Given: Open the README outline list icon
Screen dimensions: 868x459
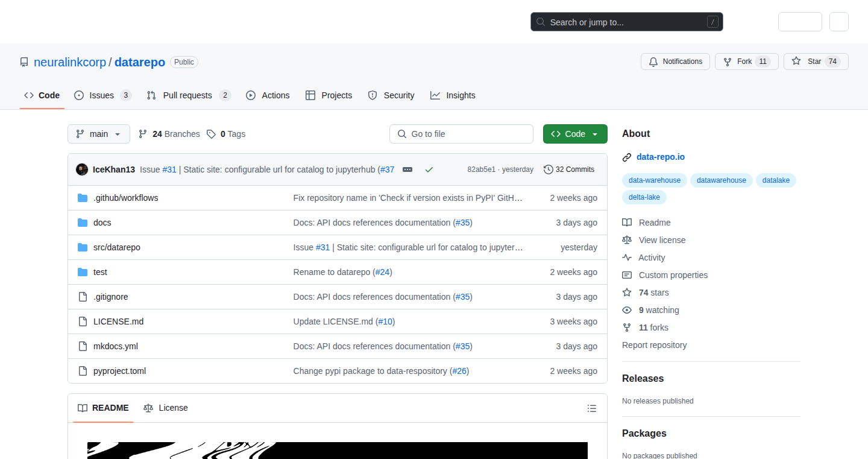Looking at the screenshot, I should click(592, 408).
